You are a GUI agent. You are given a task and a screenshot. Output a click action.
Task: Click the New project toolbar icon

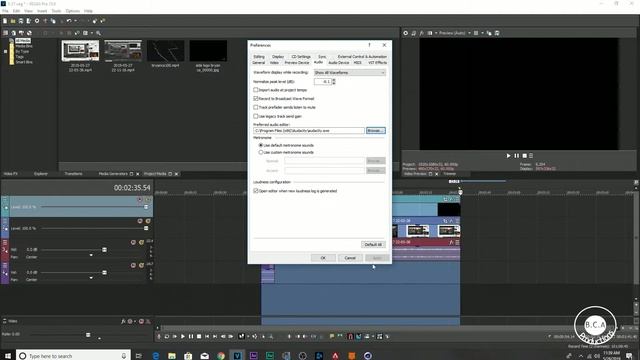[x=5, y=21]
